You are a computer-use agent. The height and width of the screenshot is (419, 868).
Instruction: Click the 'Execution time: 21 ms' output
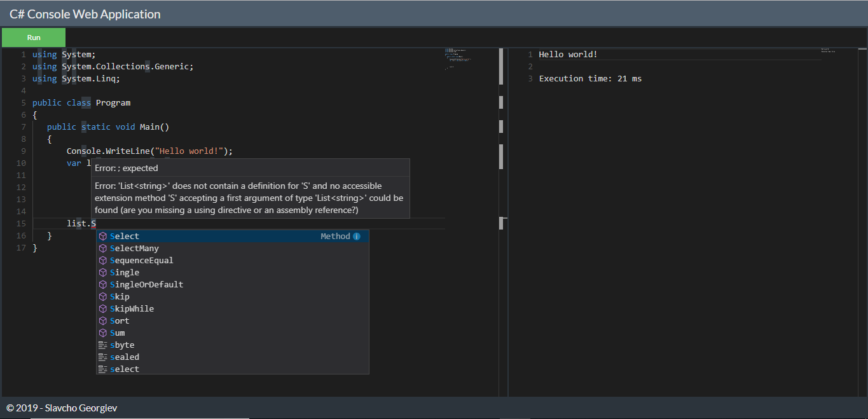[x=591, y=79]
